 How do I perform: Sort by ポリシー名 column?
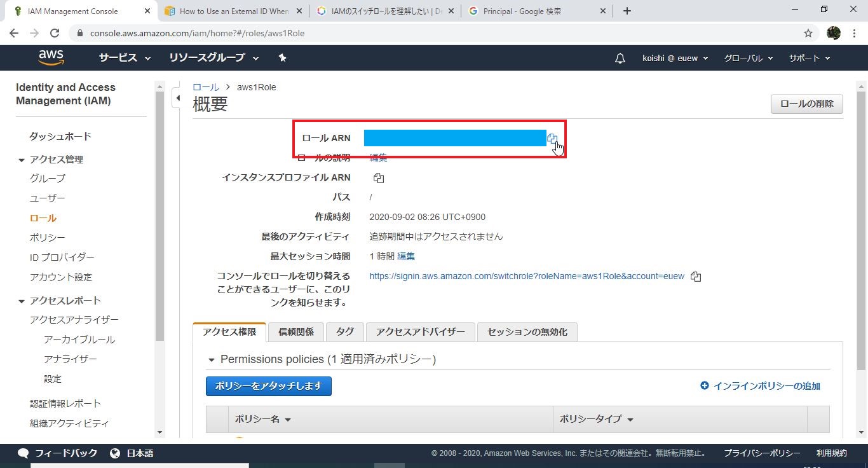tap(262, 420)
